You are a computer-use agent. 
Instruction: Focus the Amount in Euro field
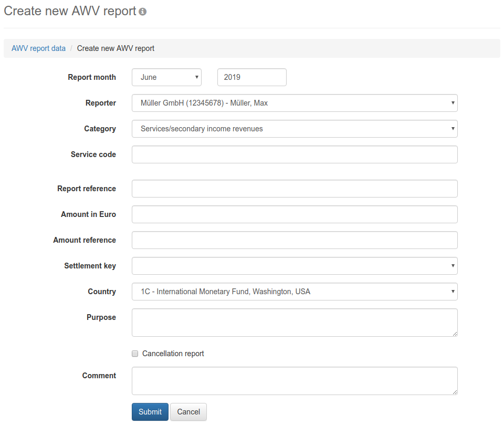295,214
